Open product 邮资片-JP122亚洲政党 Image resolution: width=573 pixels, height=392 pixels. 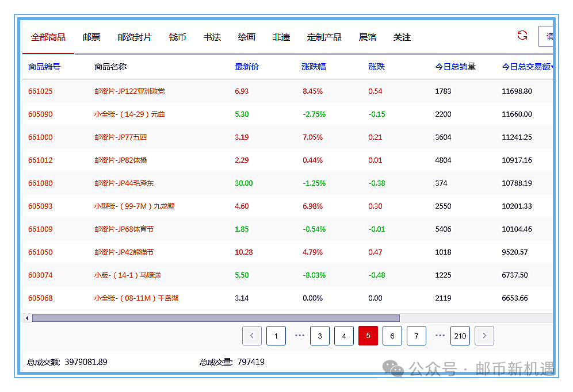[x=129, y=91]
